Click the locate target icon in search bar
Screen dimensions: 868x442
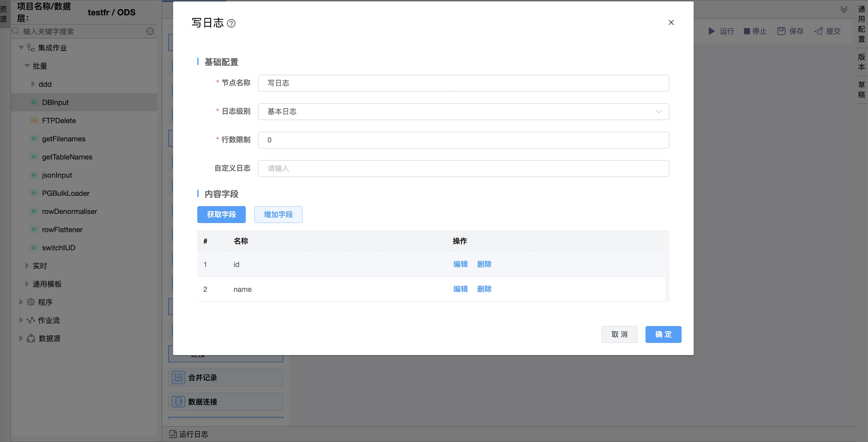click(x=150, y=31)
